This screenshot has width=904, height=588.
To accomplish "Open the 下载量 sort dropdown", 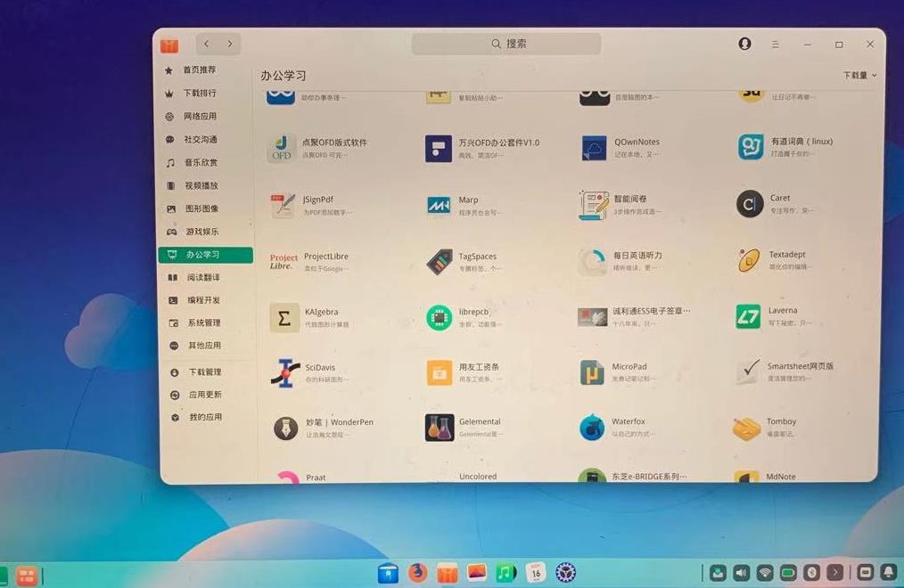I will tap(857, 76).
